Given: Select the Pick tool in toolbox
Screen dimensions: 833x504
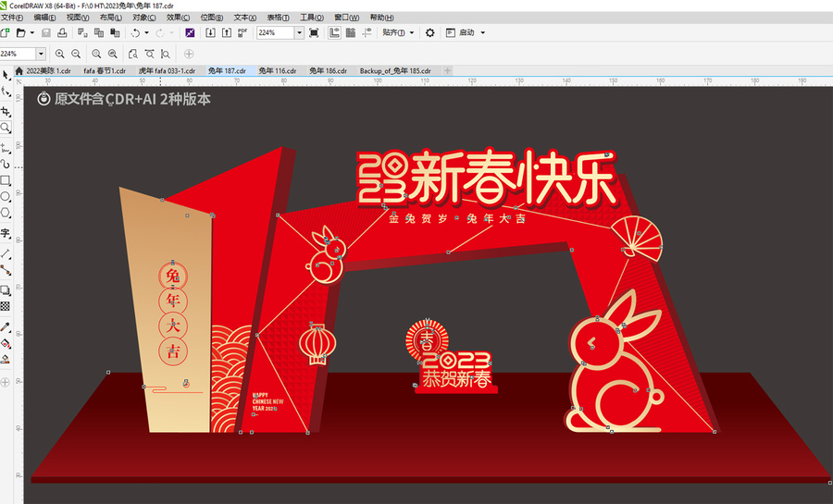Looking at the screenshot, I should (x=6, y=75).
